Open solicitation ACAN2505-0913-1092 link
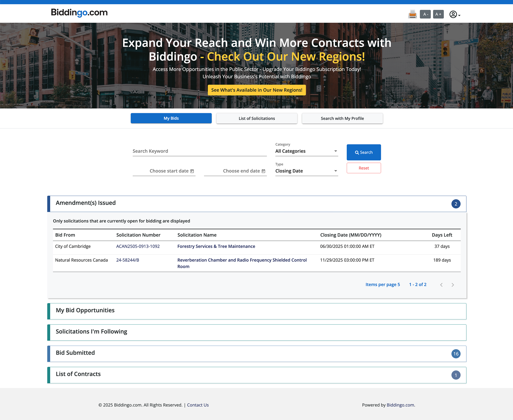Screen dimensions: 513x420 coord(138,246)
